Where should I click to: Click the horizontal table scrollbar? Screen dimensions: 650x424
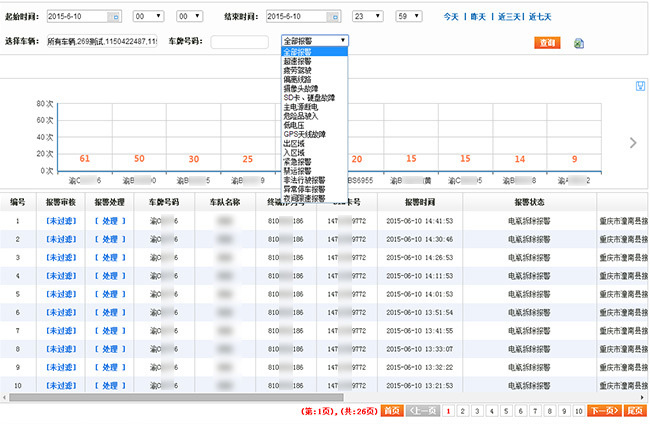coord(176,397)
